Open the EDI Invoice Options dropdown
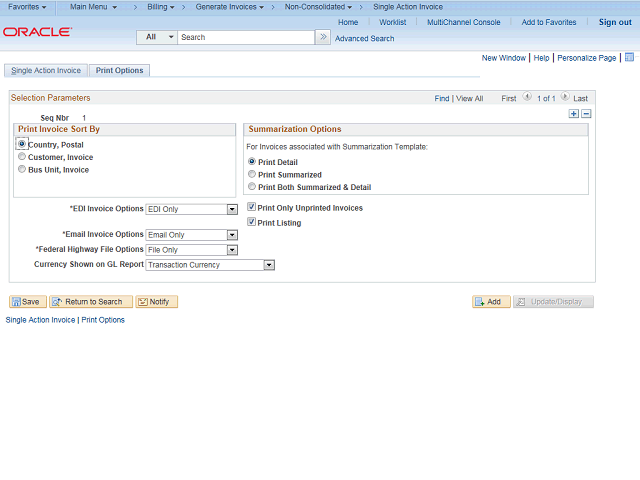Viewport: 640px width, 480px height. click(x=191, y=209)
